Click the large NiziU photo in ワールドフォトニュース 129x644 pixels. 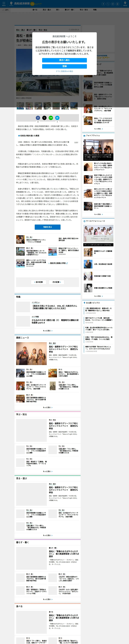click(98, 233)
